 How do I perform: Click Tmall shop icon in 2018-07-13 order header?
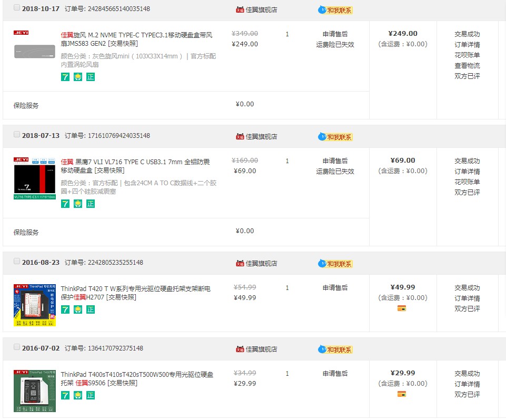click(x=240, y=136)
